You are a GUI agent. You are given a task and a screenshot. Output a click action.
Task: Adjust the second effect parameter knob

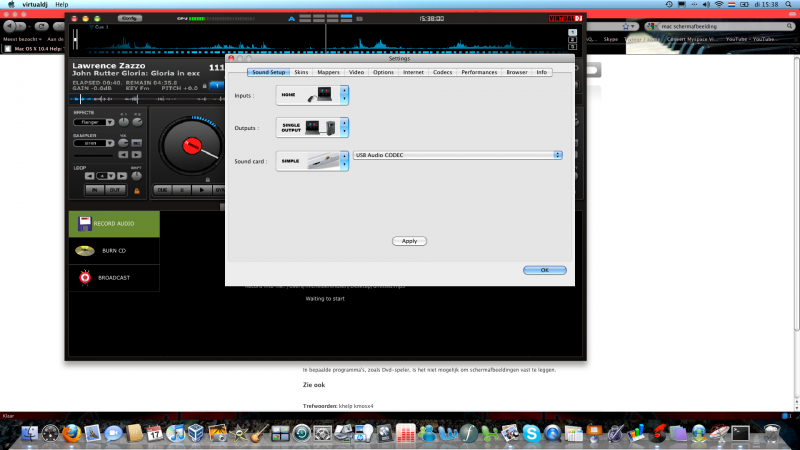pyautogui.click(x=137, y=122)
